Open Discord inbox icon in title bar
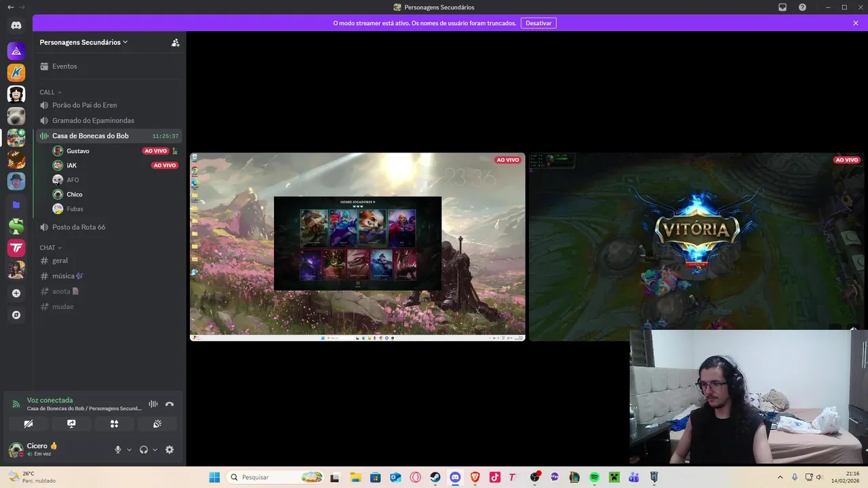The width and height of the screenshot is (868, 488). coord(783,7)
